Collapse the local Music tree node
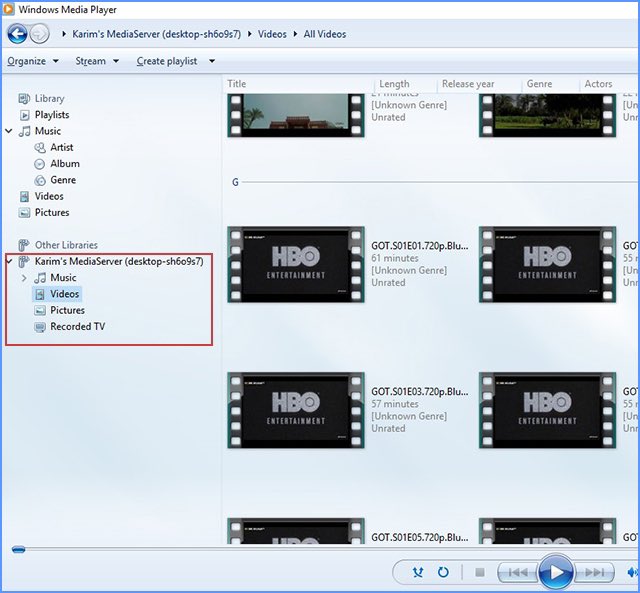Viewport: 640px width, 593px height. (9, 131)
